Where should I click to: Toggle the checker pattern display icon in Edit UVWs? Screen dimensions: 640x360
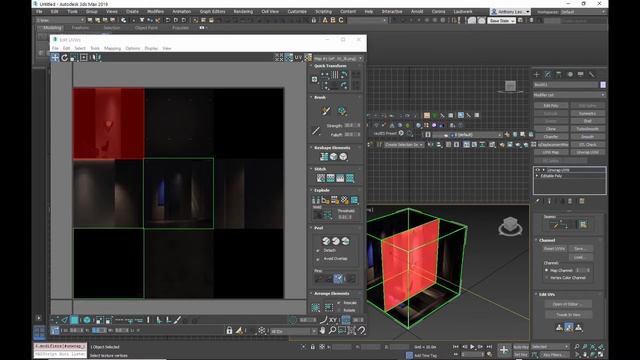click(308, 58)
